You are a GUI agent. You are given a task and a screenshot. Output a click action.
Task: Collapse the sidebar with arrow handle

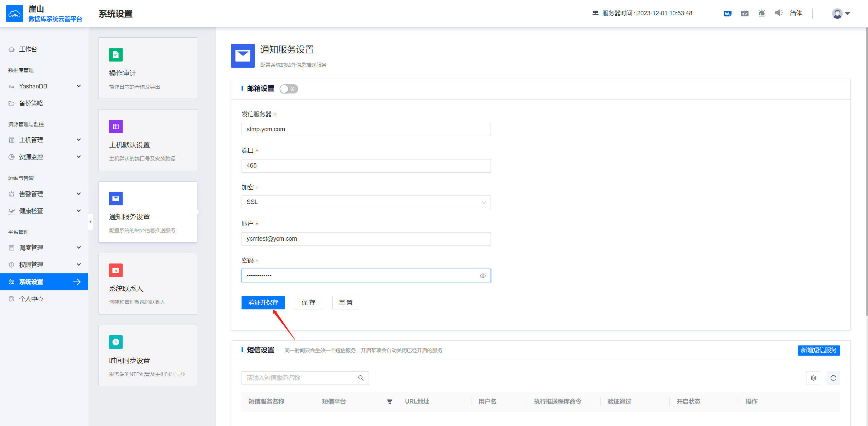(x=90, y=222)
